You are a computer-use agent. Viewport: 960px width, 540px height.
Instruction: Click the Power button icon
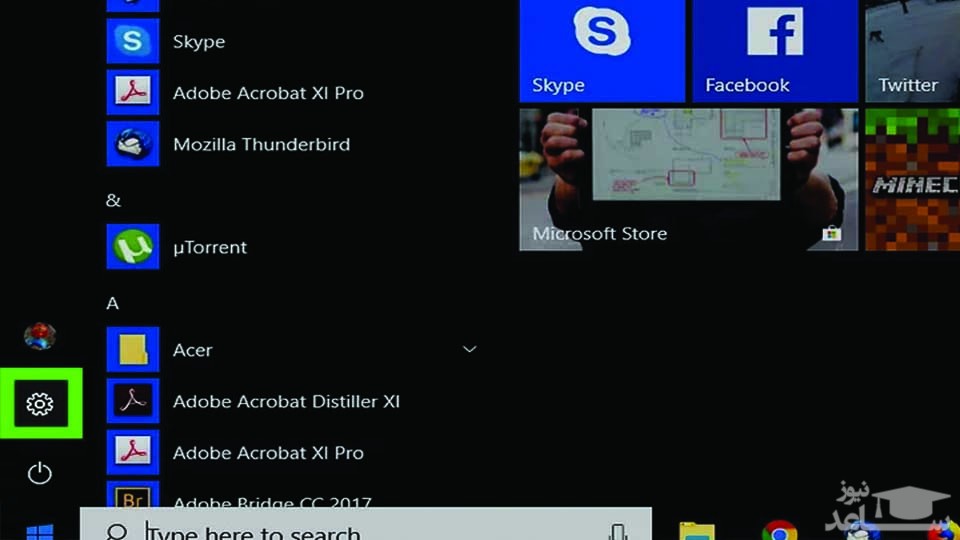click(x=40, y=473)
